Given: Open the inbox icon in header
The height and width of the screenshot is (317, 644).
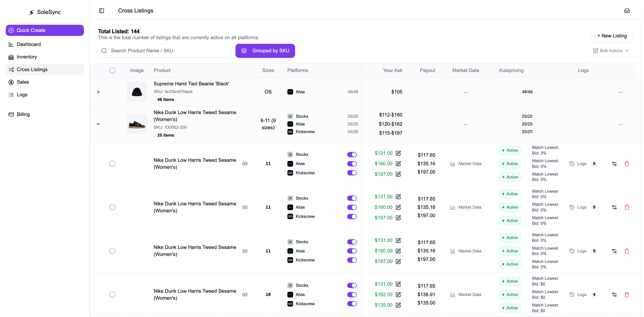Looking at the screenshot, I should (627, 11).
